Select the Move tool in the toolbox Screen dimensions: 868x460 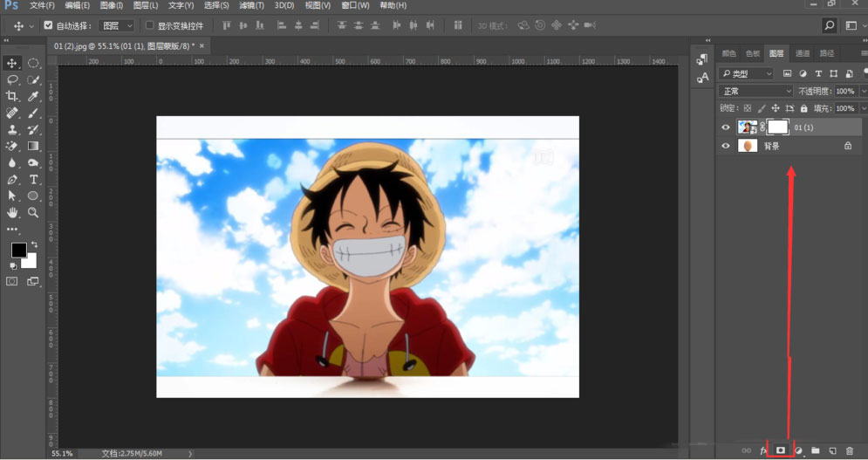(x=11, y=63)
